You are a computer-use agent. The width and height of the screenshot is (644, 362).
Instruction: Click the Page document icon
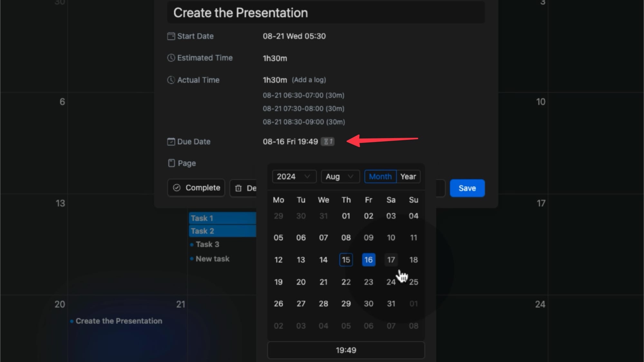[x=171, y=163]
